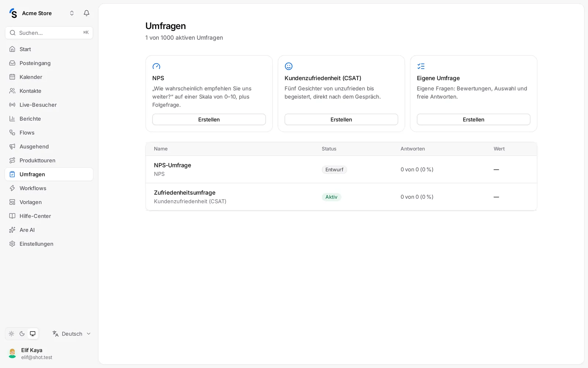The height and width of the screenshot is (368, 588).
Task: Click the Wert column header
Action: (499, 149)
